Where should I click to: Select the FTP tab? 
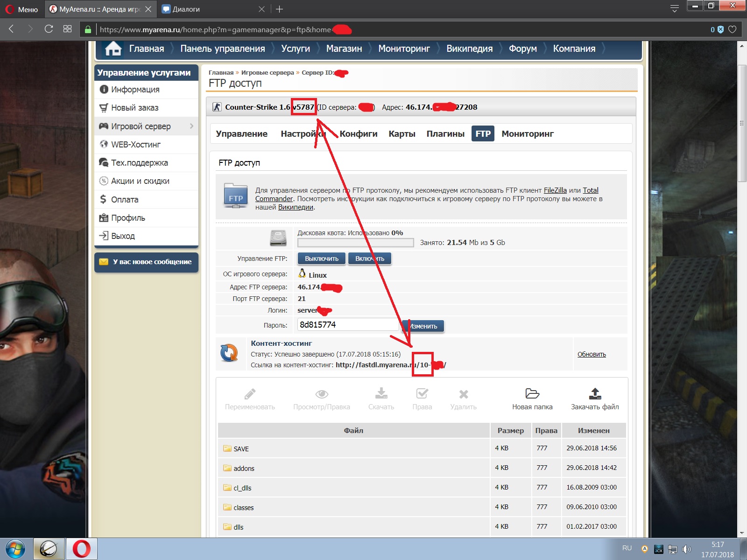pos(483,134)
